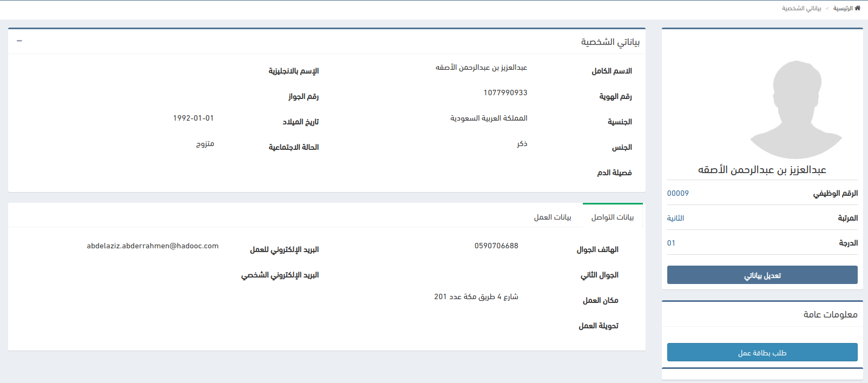868x383 pixels.
Task: Collapse the بياناتي الشخصية panel
Action: (19, 41)
